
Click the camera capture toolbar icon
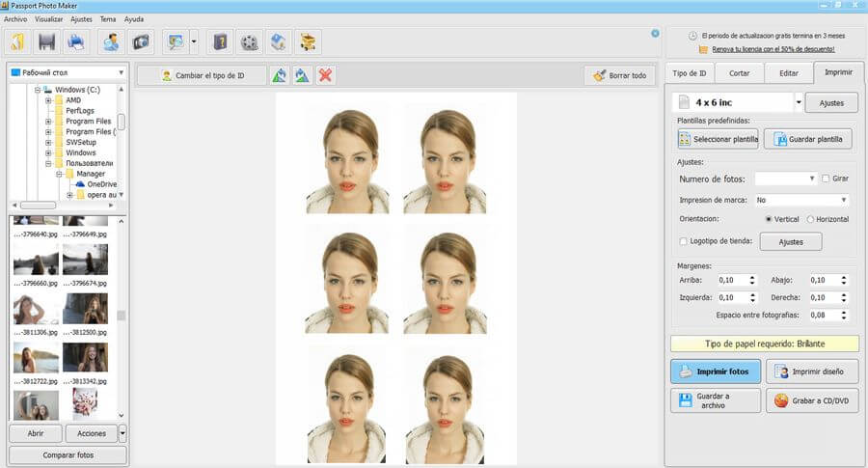pyautogui.click(x=141, y=42)
